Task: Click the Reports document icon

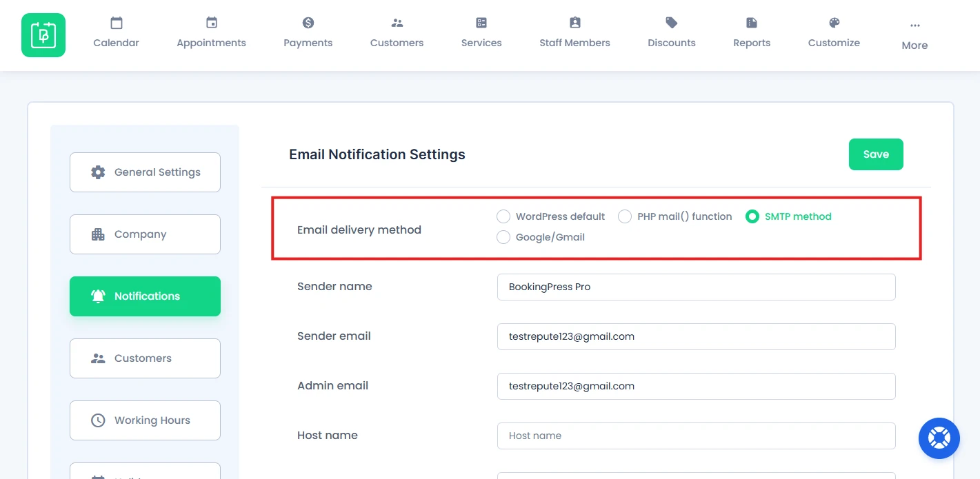Action: tap(752, 23)
